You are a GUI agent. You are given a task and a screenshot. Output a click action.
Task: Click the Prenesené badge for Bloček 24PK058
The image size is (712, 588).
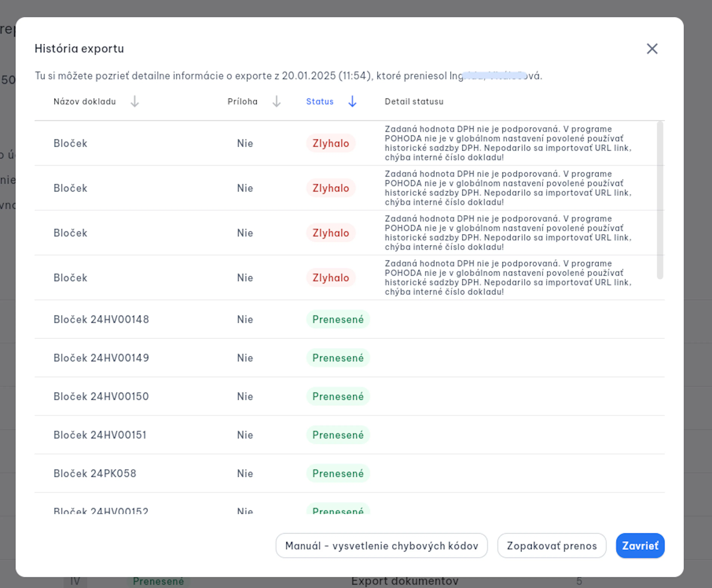pyautogui.click(x=338, y=473)
